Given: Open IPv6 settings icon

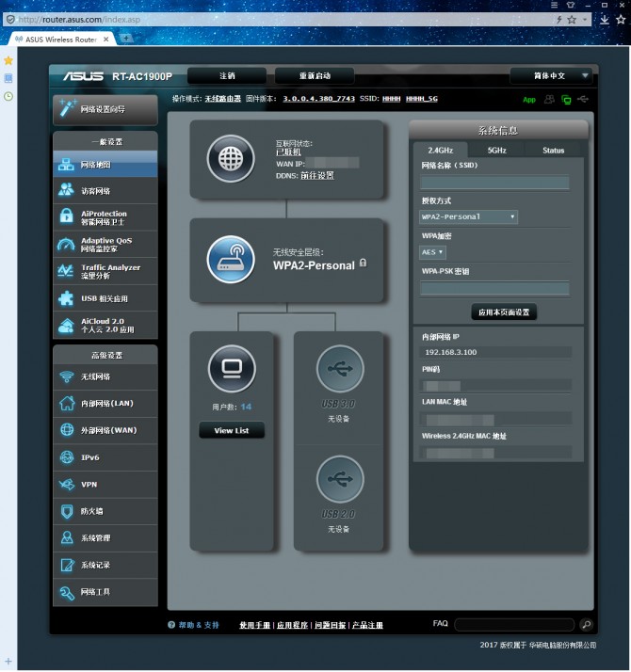Looking at the screenshot, I should [67, 457].
